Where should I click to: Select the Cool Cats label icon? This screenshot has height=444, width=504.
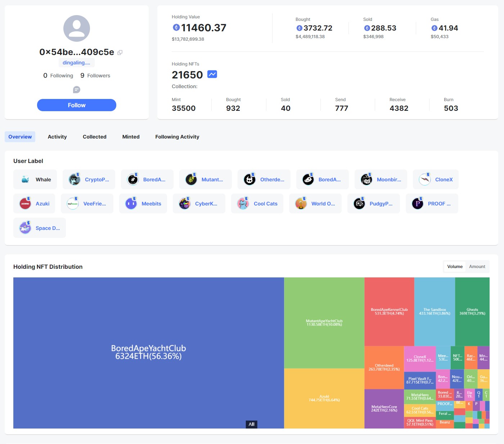coord(243,204)
